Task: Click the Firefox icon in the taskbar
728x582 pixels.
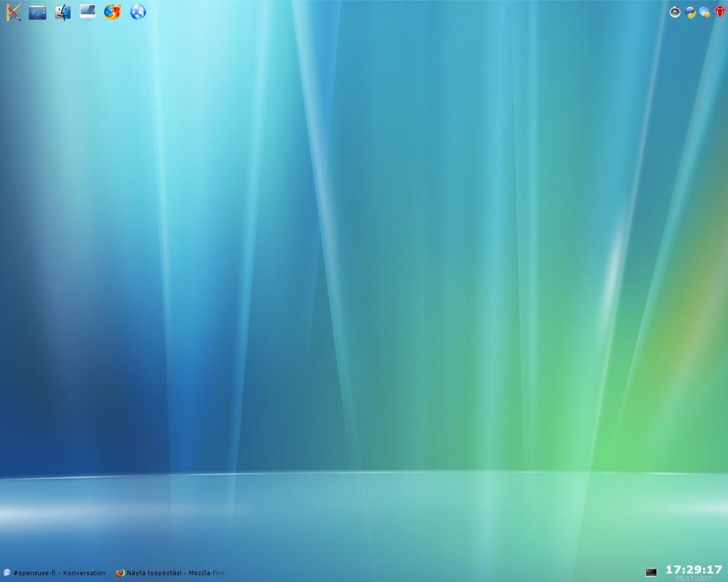Action: pyautogui.click(x=120, y=573)
